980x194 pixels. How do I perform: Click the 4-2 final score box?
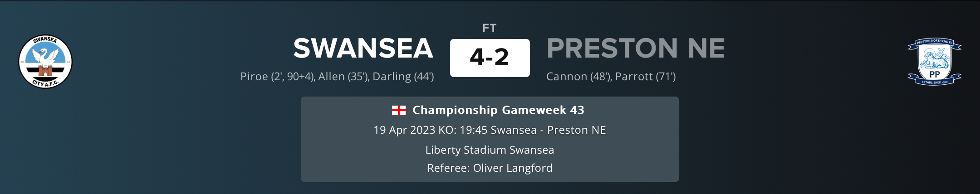(x=490, y=58)
